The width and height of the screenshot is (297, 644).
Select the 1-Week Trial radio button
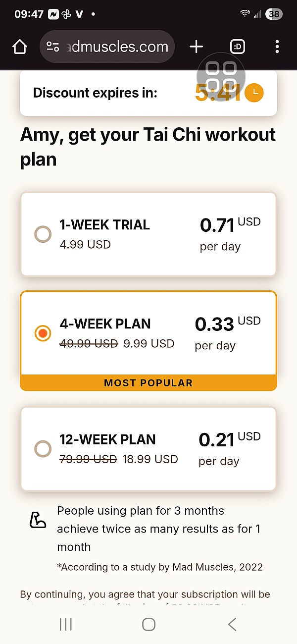[43, 234]
